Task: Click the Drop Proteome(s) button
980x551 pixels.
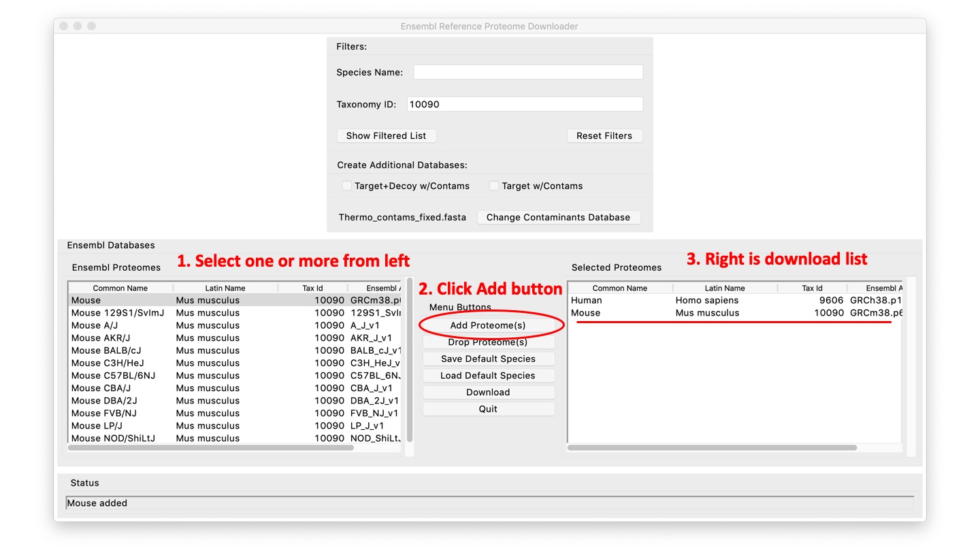Action: coord(488,342)
